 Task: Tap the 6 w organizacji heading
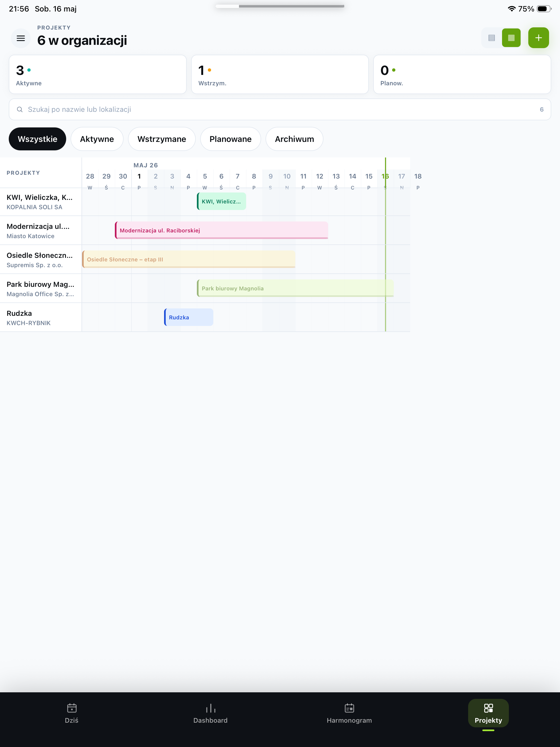tap(82, 40)
